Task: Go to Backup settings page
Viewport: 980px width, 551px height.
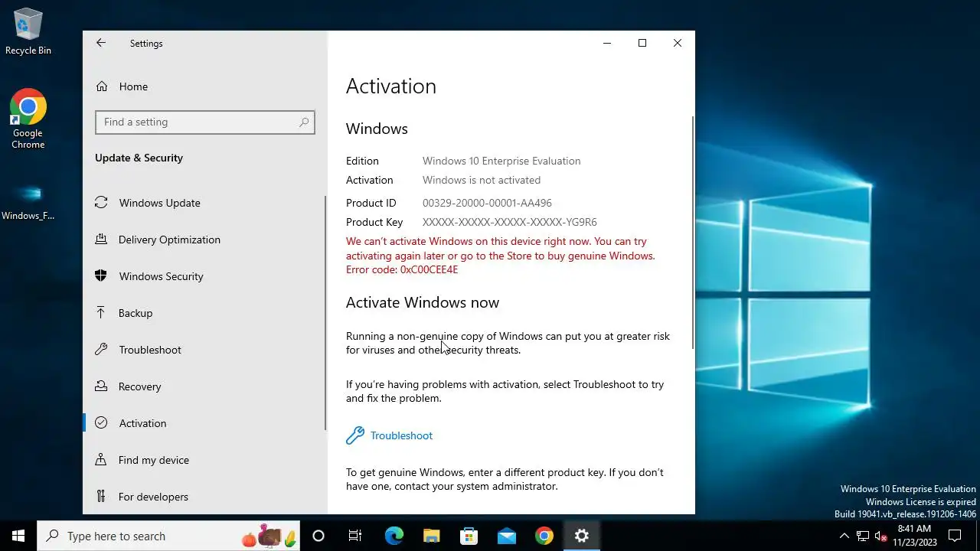Action: (x=204, y=313)
